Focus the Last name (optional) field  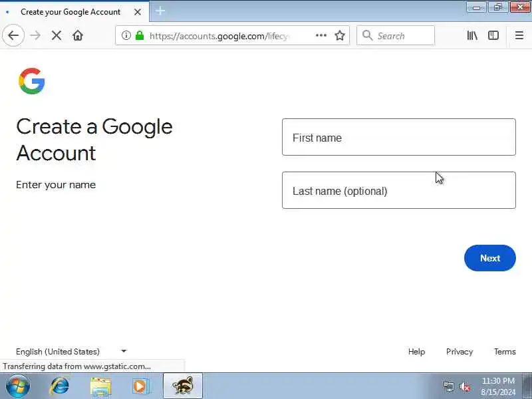tap(398, 190)
